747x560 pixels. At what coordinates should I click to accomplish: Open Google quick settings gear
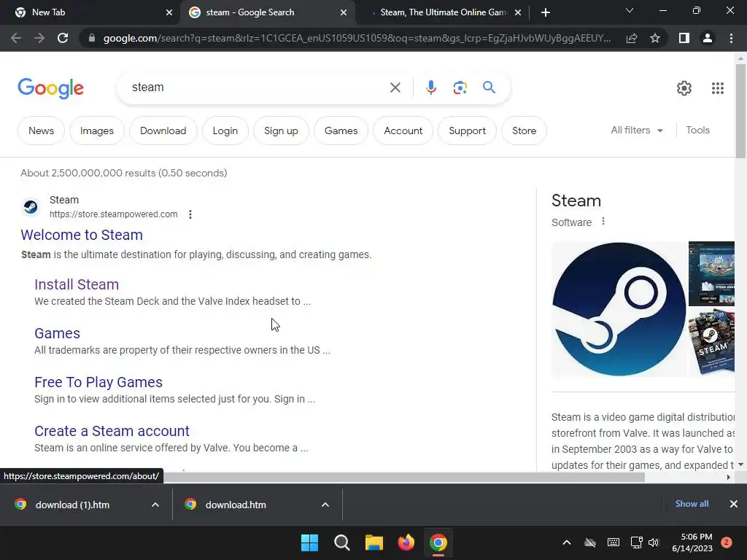[x=684, y=88]
